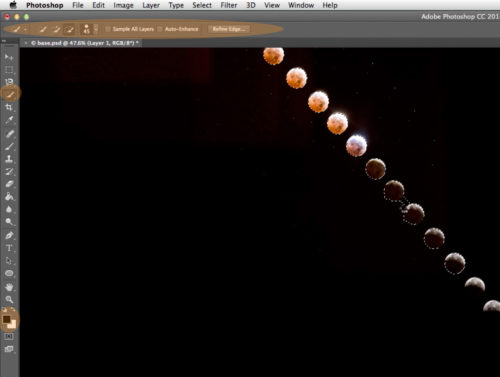Viewport: 500px width, 377px height.
Task: Select the Dodge tool
Action: pos(9,222)
